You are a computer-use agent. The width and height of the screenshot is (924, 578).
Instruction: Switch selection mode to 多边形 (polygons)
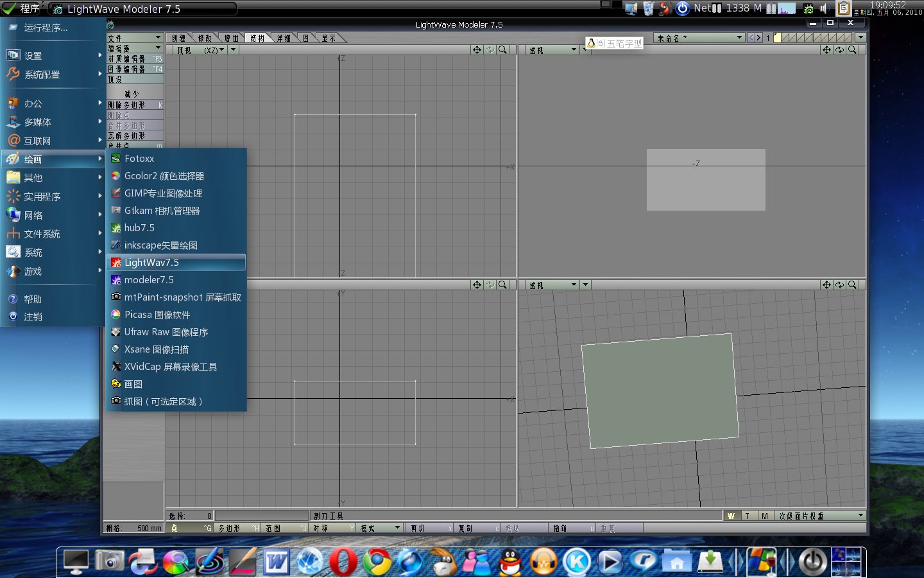pyautogui.click(x=238, y=528)
